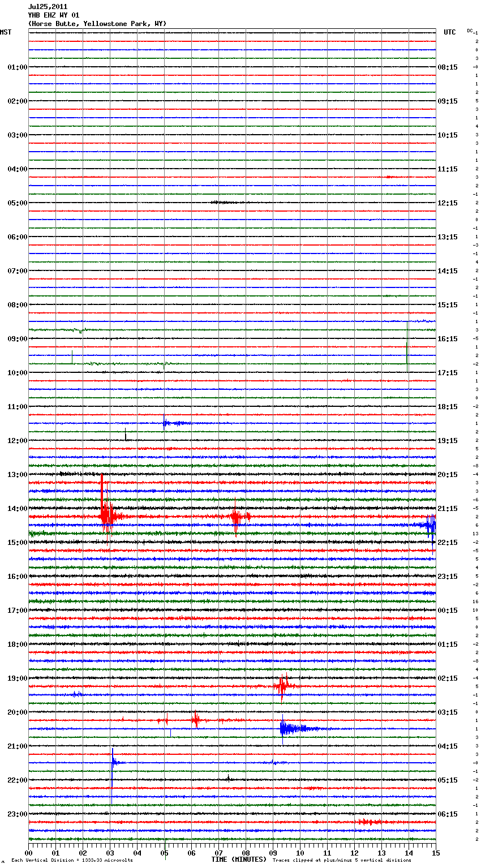This screenshot has height=868, width=481.
Task: Select the 08:00 MST time label
Action: pyautogui.click(x=17, y=305)
